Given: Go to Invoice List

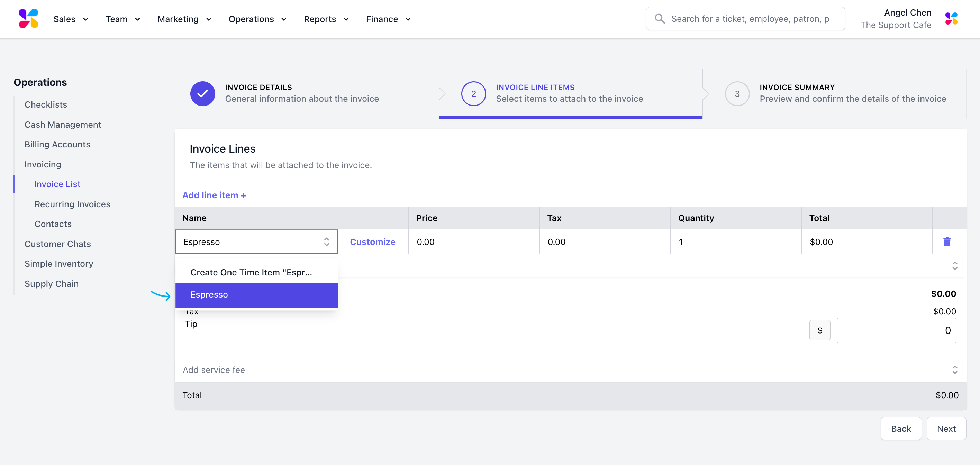Looking at the screenshot, I should [57, 184].
